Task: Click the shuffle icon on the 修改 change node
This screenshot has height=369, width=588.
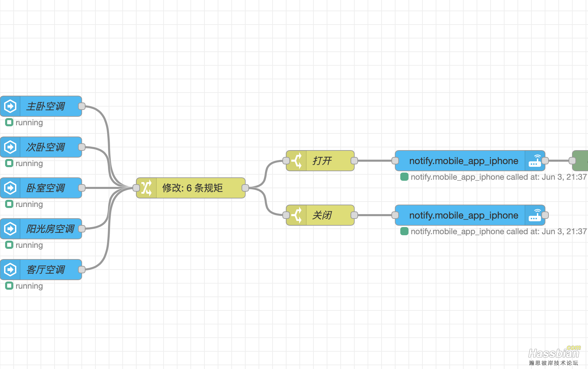Action: [x=146, y=188]
